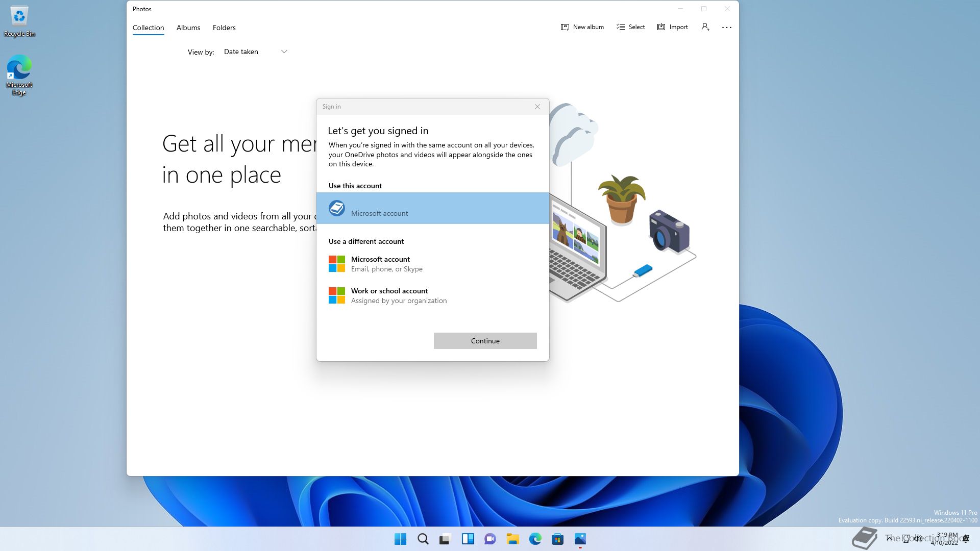Screen dimensions: 980x551
Task: Switch to the Albums tab
Action: (x=188, y=28)
